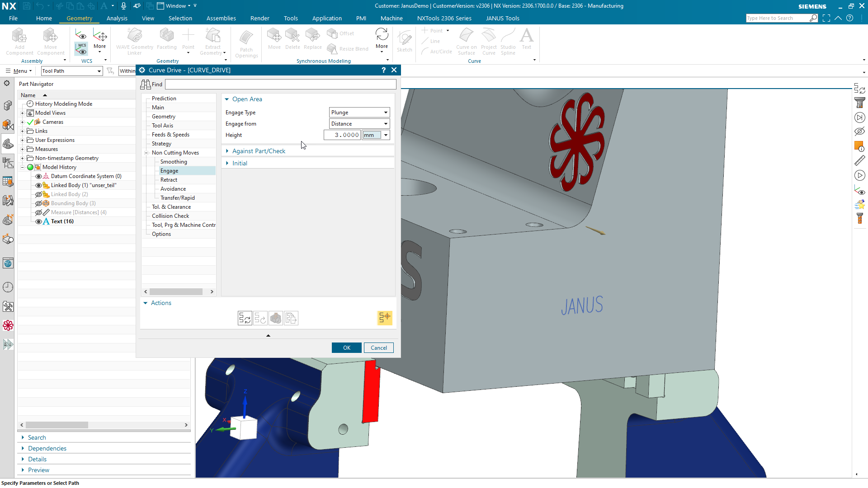The width and height of the screenshot is (868, 488).
Task: Collapse dialog with bottom up-arrow
Action: 268,335
